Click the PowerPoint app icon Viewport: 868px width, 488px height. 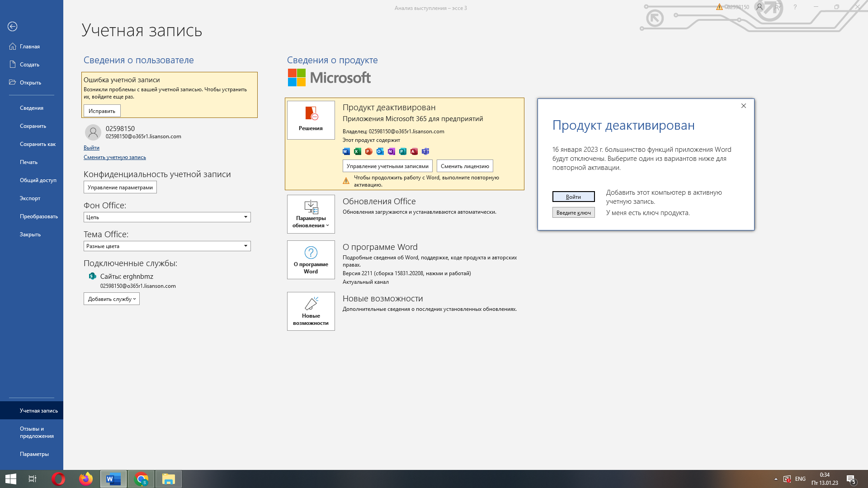click(369, 151)
